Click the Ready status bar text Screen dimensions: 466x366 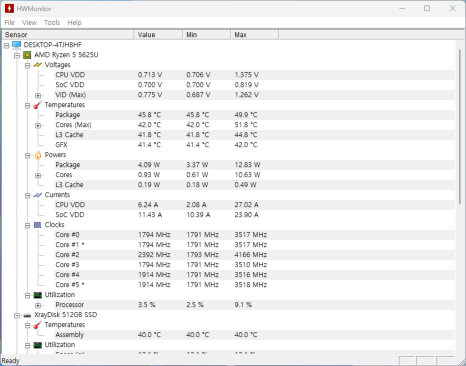11,361
